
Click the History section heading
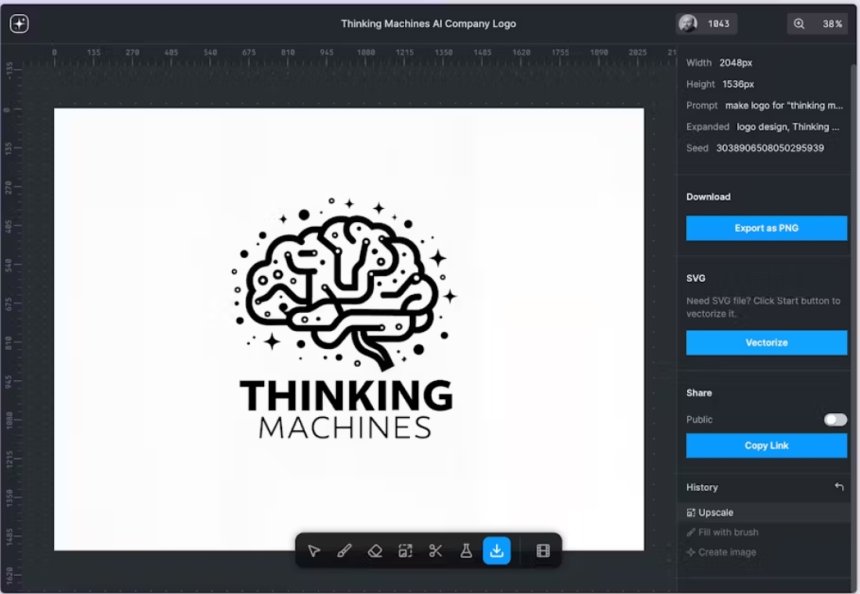[x=701, y=487]
